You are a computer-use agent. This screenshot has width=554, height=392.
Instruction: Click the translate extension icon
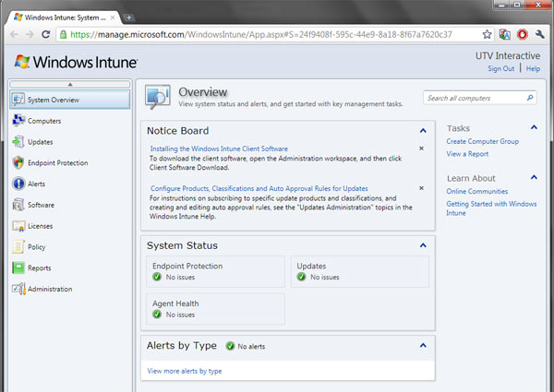[x=504, y=34]
